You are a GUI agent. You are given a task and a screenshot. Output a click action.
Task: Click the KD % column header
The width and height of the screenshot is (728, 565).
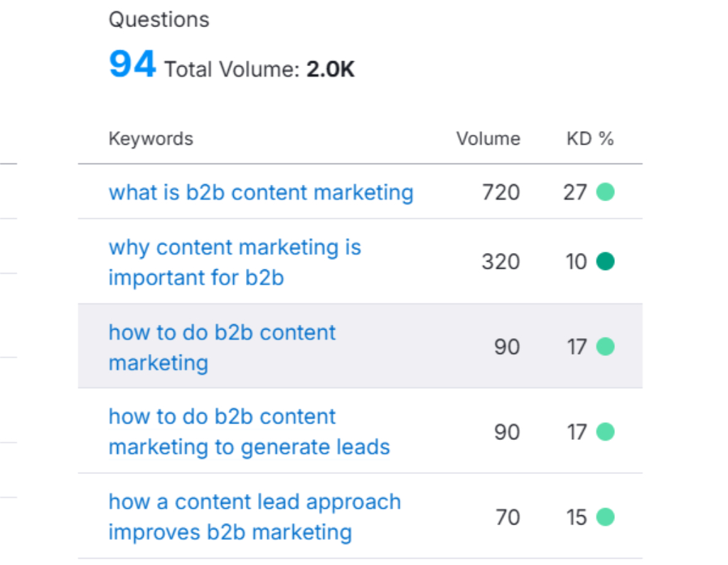tap(589, 139)
